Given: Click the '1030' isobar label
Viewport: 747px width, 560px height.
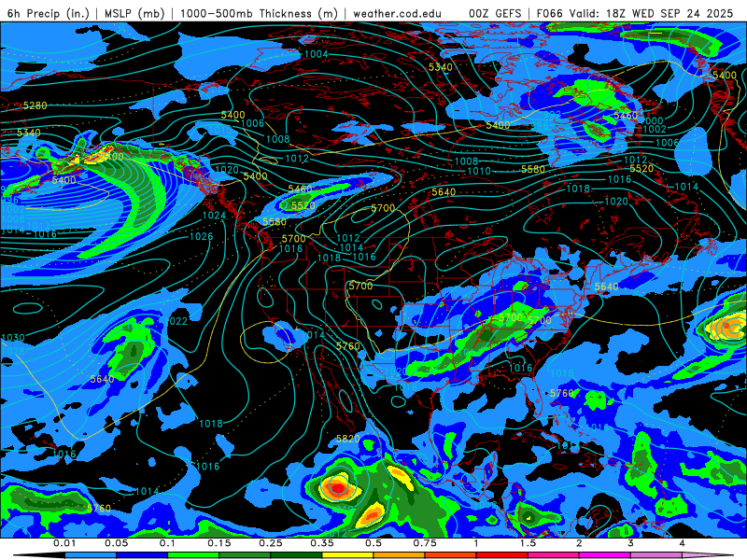Looking at the screenshot, I should [x=13, y=338].
